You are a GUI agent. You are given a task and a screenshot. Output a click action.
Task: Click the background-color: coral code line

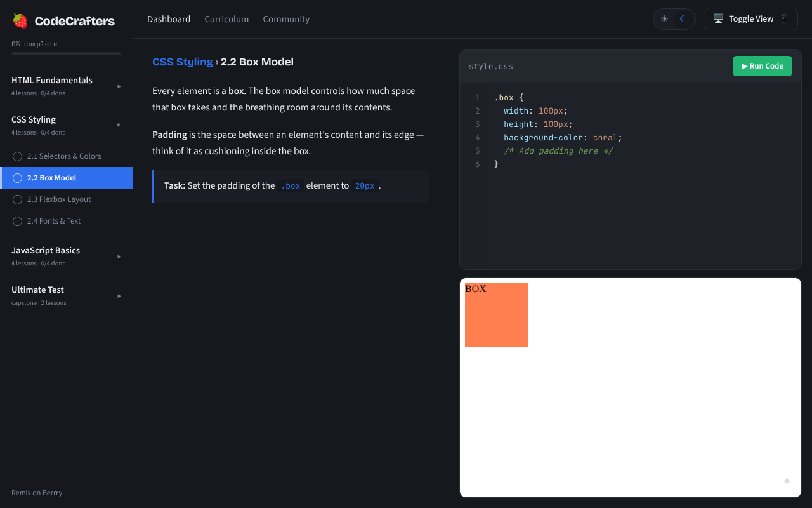pyautogui.click(x=563, y=137)
